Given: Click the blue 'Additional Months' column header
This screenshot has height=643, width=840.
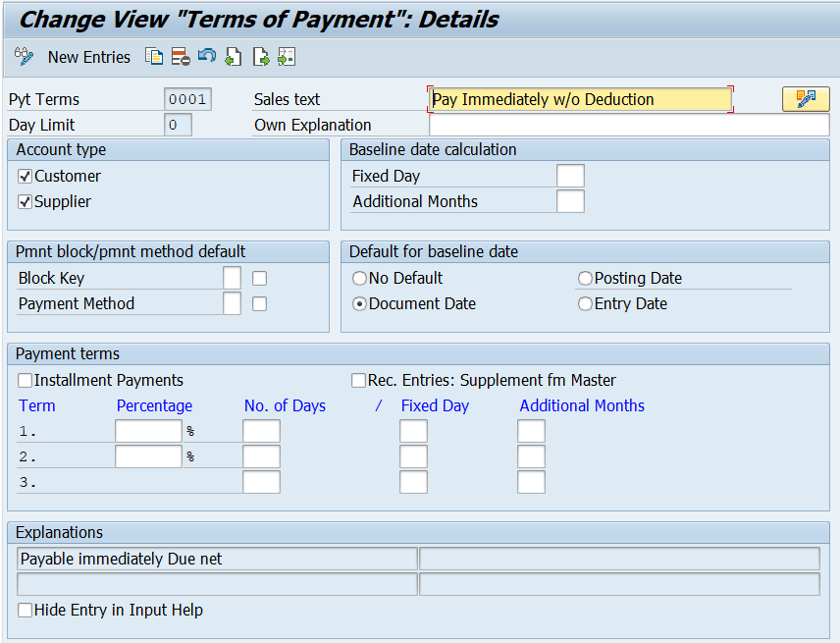Looking at the screenshot, I should [582, 405].
